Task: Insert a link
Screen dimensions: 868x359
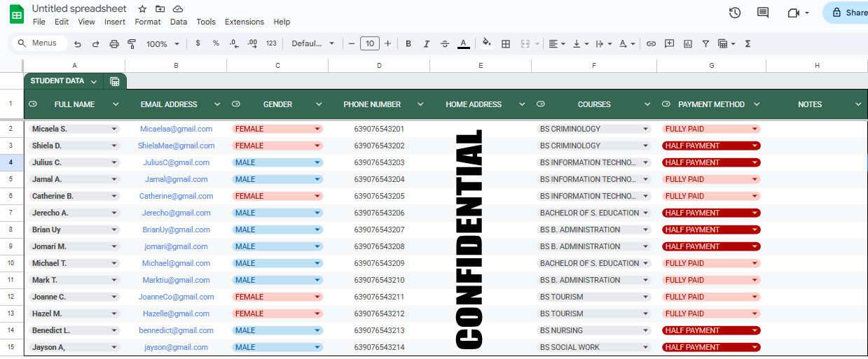Action: pos(651,43)
